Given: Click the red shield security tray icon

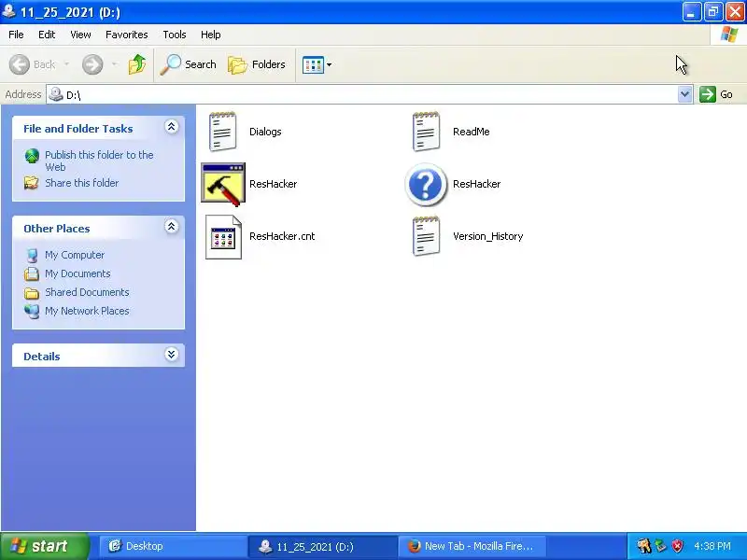Looking at the screenshot, I should pos(677,546).
